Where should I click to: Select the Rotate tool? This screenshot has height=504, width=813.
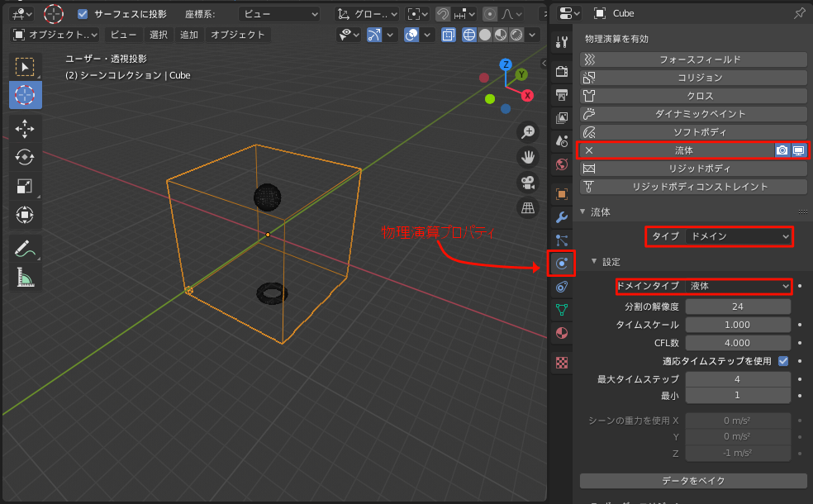[x=25, y=157]
